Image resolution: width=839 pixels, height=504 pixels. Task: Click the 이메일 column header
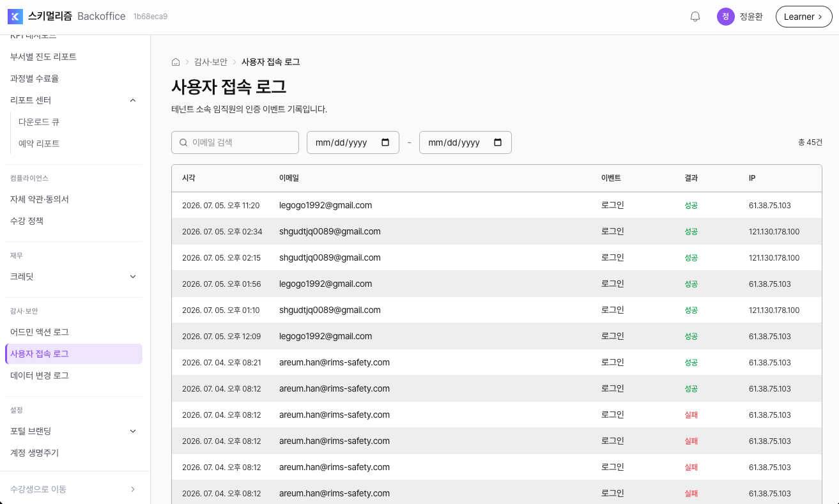pyautogui.click(x=289, y=178)
